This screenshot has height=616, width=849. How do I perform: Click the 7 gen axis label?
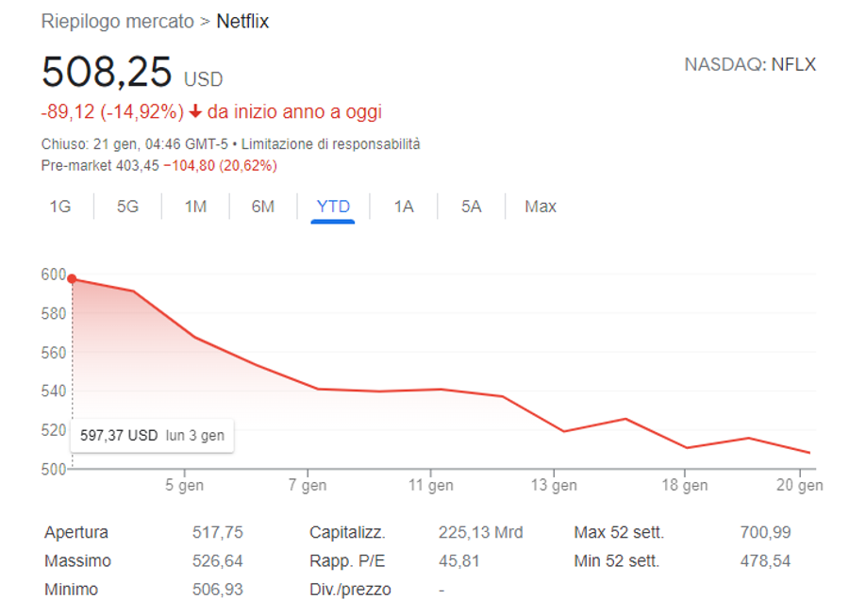coord(308,485)
